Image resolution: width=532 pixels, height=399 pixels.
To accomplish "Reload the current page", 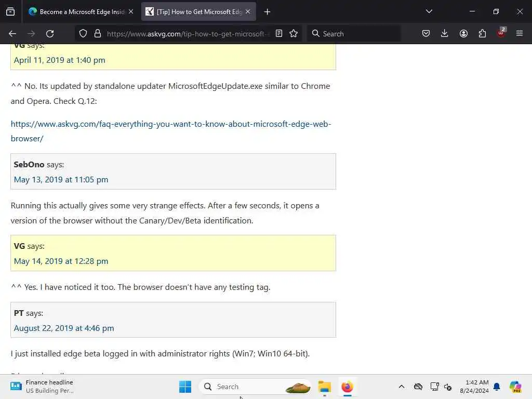I will point(50,34).
